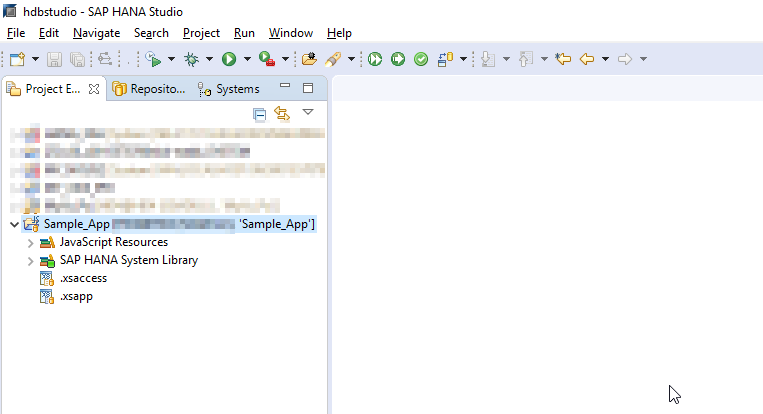The height and width of the screenshot is (414, 763).
Task: Click the Run External Tools icon
Action: point(267,59)
